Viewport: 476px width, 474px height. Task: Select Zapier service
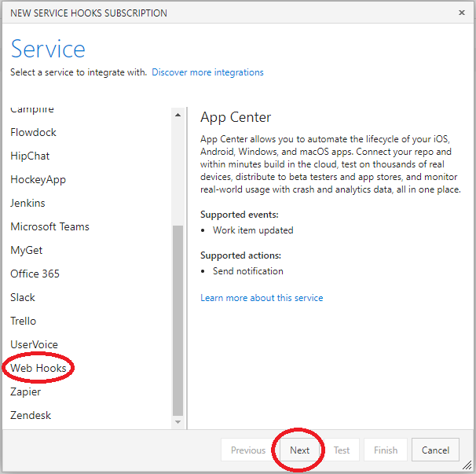tap(25, 391)
